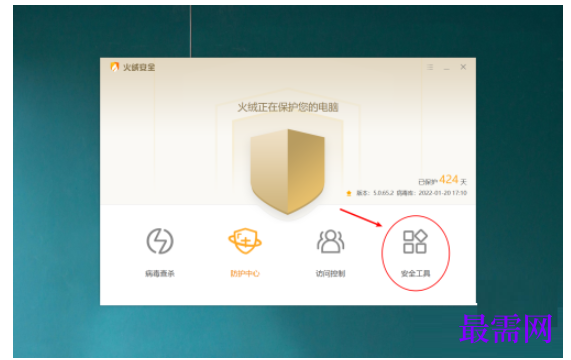This screenshot has height=360, width=571.
Task: Open the 病毒查杀 virus scan icon
Action: tap(160, 241)
